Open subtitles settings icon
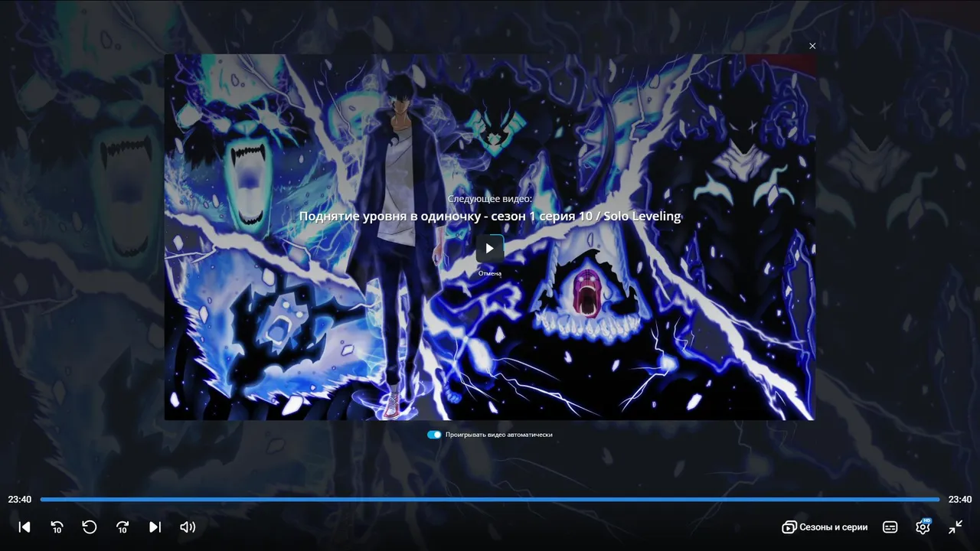The height and width of the screenshot is (551, 980). coord(890,527)
